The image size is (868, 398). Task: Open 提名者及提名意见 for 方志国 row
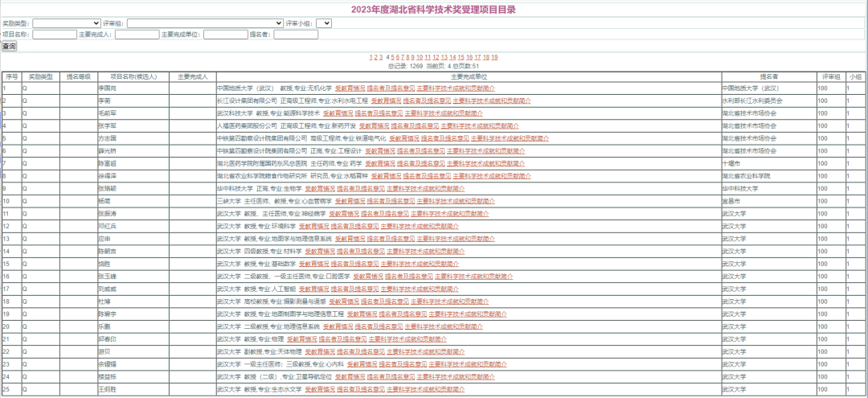click(x=445, y=137)
